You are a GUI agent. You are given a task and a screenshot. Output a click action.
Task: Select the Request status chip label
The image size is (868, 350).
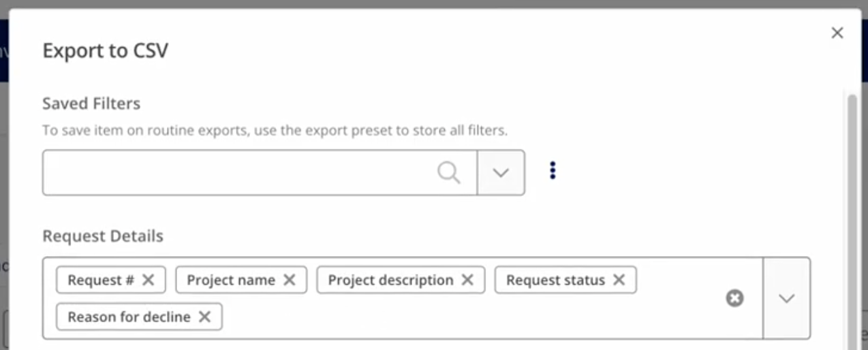tap(555, 280)
